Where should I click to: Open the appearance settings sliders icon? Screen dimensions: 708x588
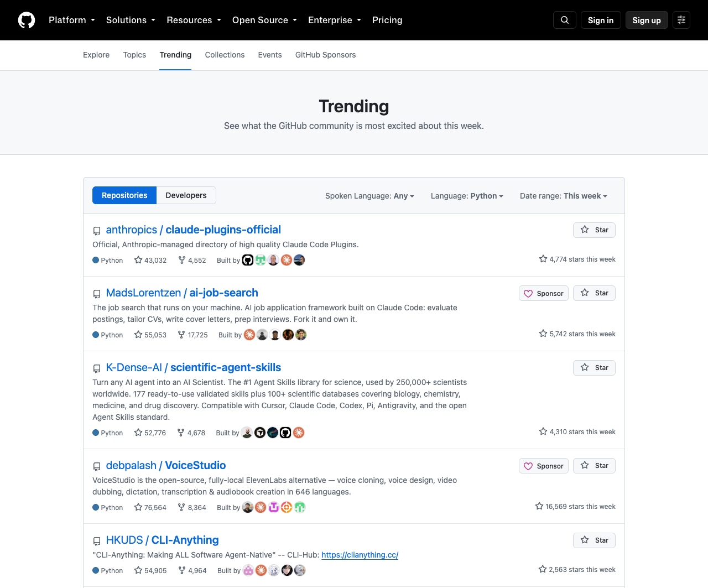coord(681,20)
